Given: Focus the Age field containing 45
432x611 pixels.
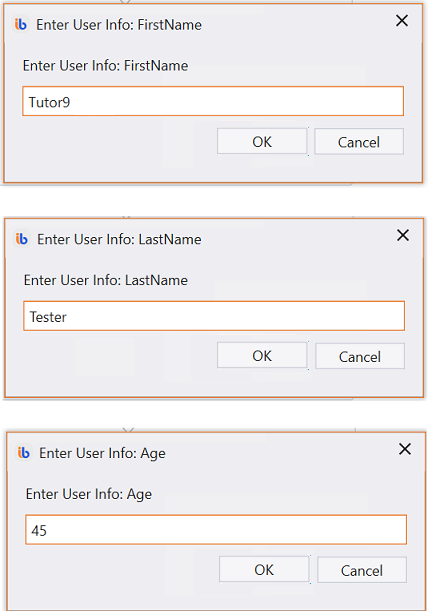Looking at the screenshot, I should [216, 530].
